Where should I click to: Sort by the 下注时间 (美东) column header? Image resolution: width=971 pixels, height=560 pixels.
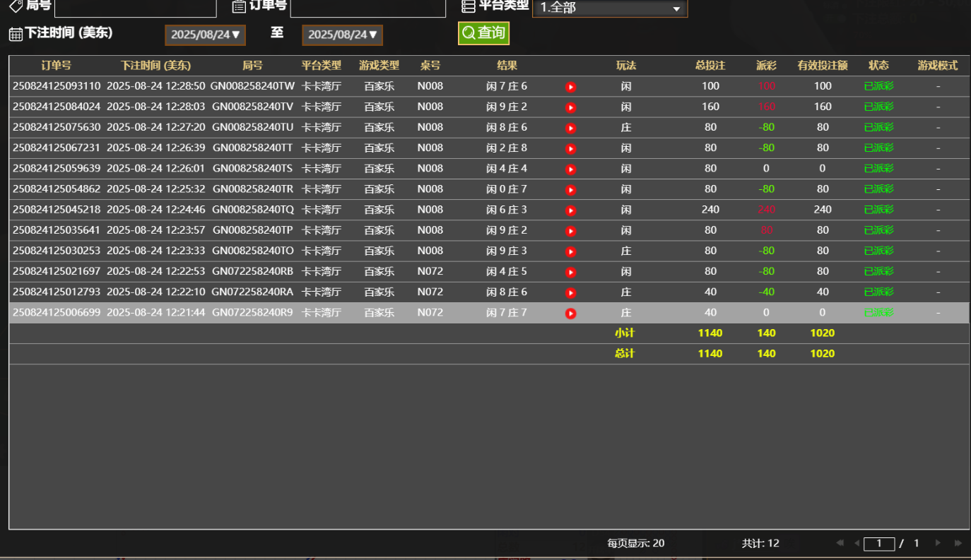point(155,66)
